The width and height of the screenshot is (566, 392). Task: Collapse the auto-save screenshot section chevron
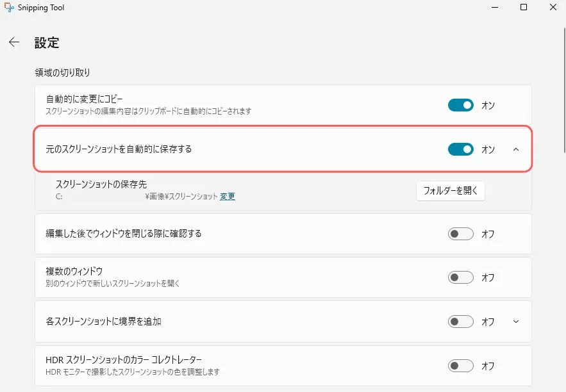point(516,149)
